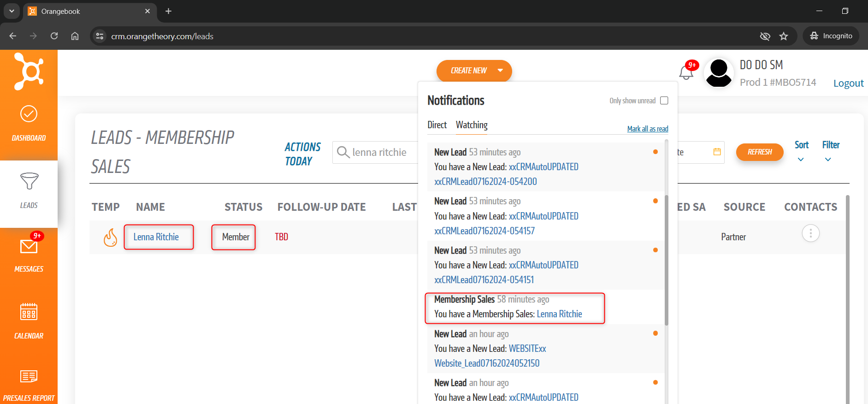The image size is (868, 404).
Task: Reload the browser page
Action: point(54,36)
